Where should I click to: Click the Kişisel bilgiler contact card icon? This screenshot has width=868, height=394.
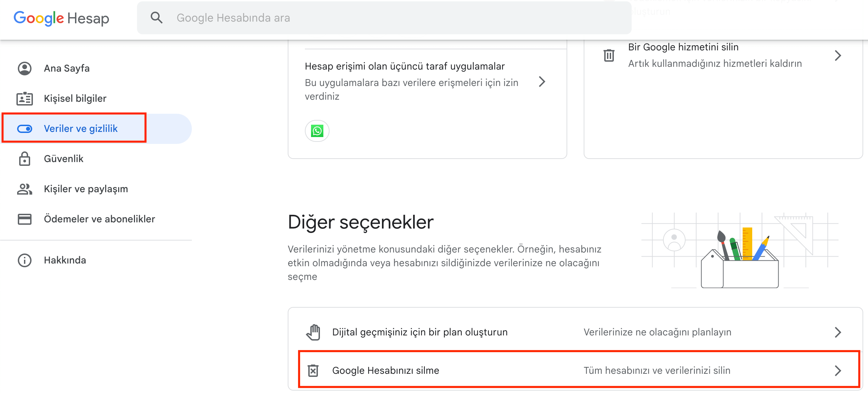coord(24,98)
